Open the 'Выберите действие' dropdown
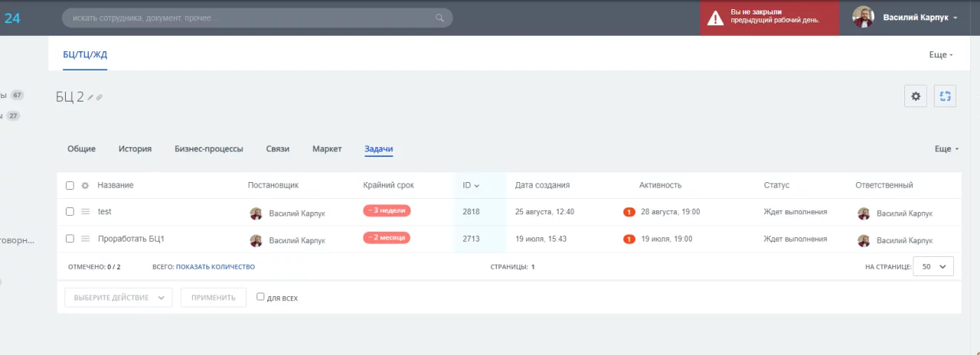This screenshot has width=980, height=355. [119, 298]
